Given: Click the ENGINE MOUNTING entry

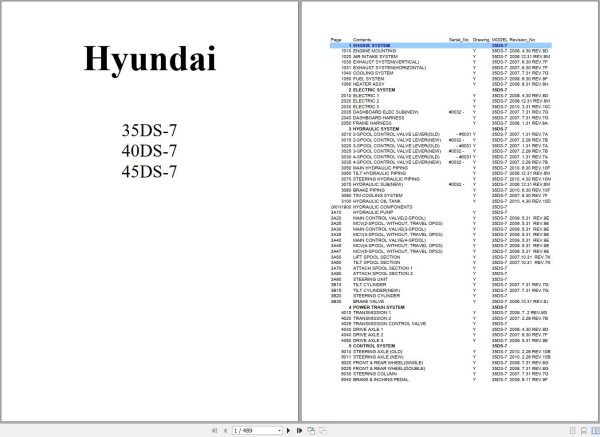Looking at the screenshot, I should pyautogui.click(x=374, y=51).
